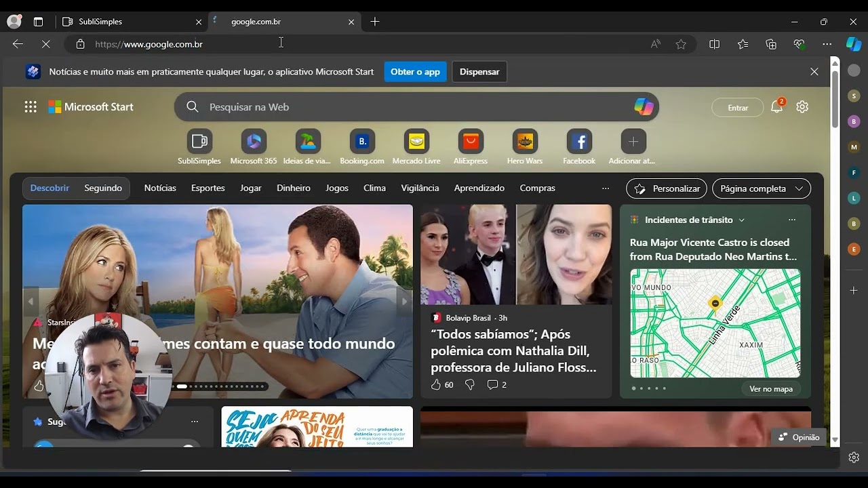Open the Dinheiro tab
This screenshot has height=488, width=868.
[x=294, y=188]
